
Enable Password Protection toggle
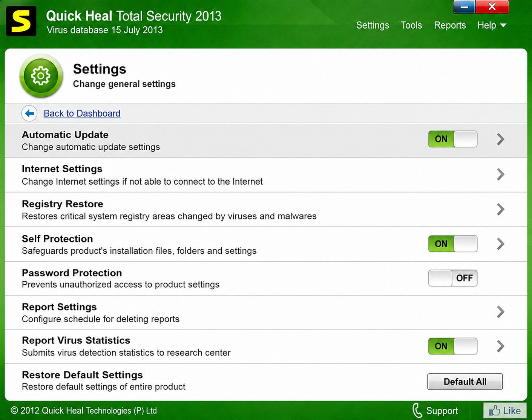point(453,278)
